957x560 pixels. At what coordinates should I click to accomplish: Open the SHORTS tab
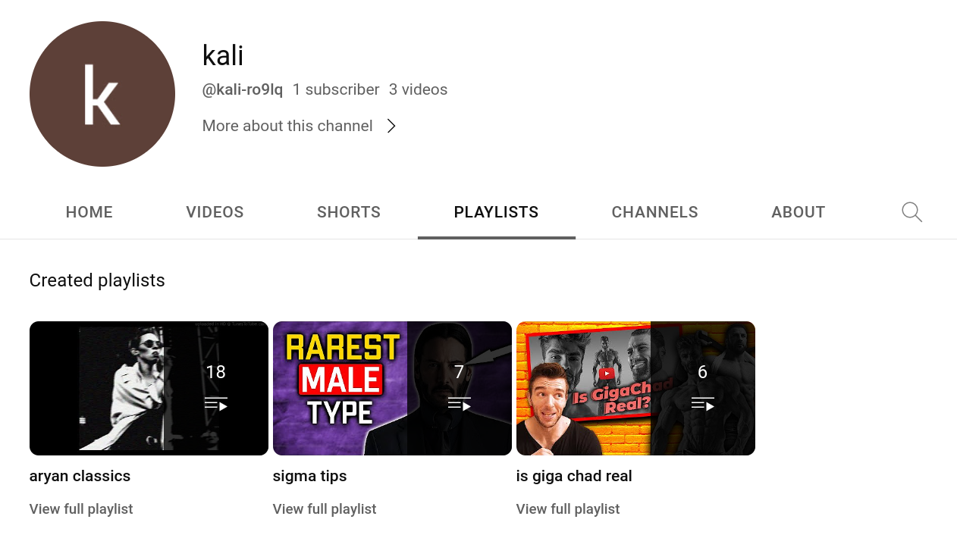pos(349,212)
